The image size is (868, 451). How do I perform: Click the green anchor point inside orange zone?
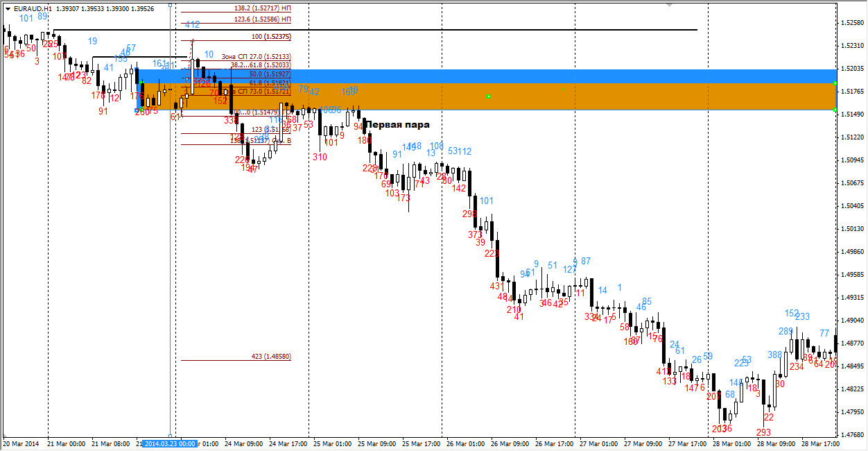coord(489,96)
